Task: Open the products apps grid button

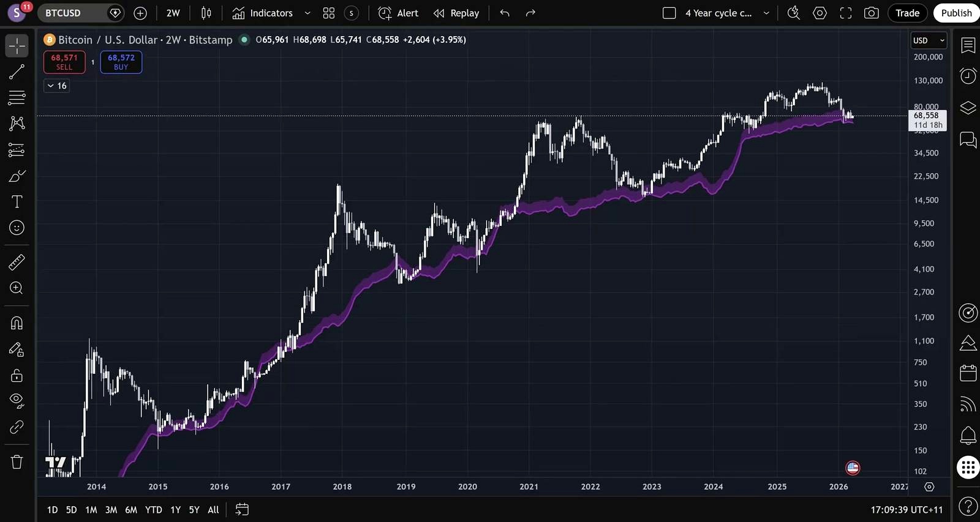Action: (968, 468)
